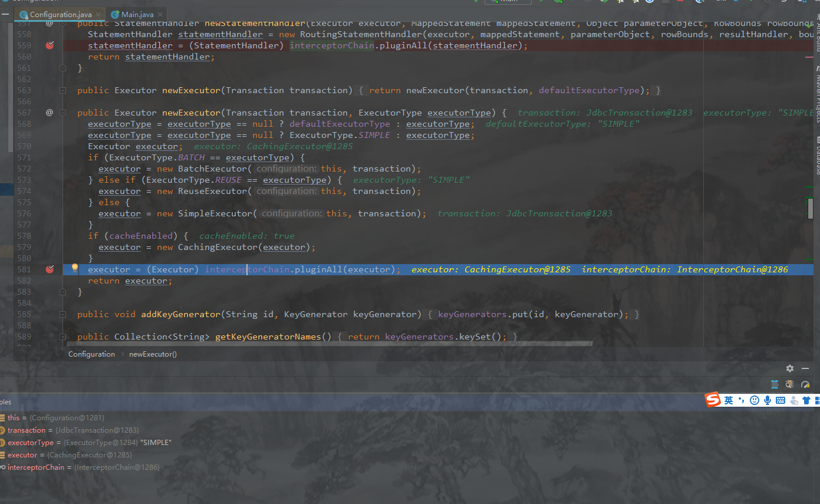The width and height of the screenshot is (820, 504).
Task: Click 'BatchExecutor' on line 572
Action: click(x=212, y=169)
